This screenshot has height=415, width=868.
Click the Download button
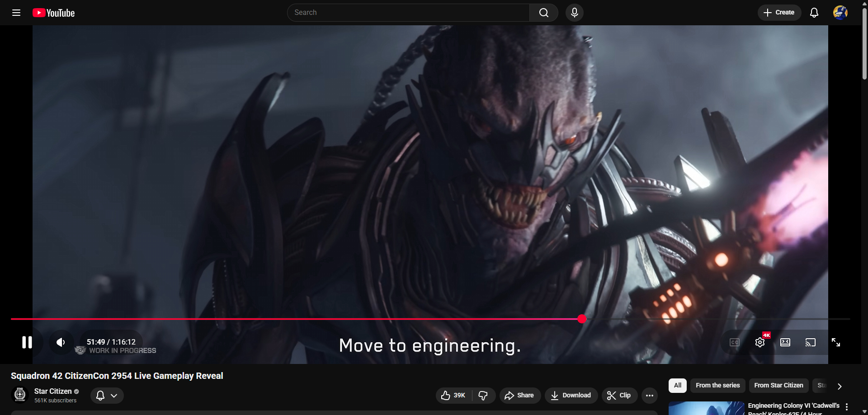[571, 396]
